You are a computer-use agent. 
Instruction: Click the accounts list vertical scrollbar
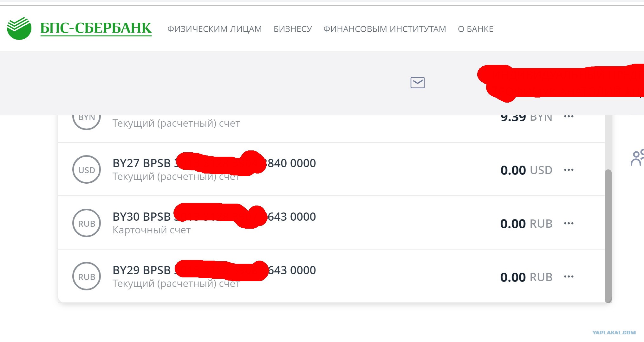tap(608, 236)
